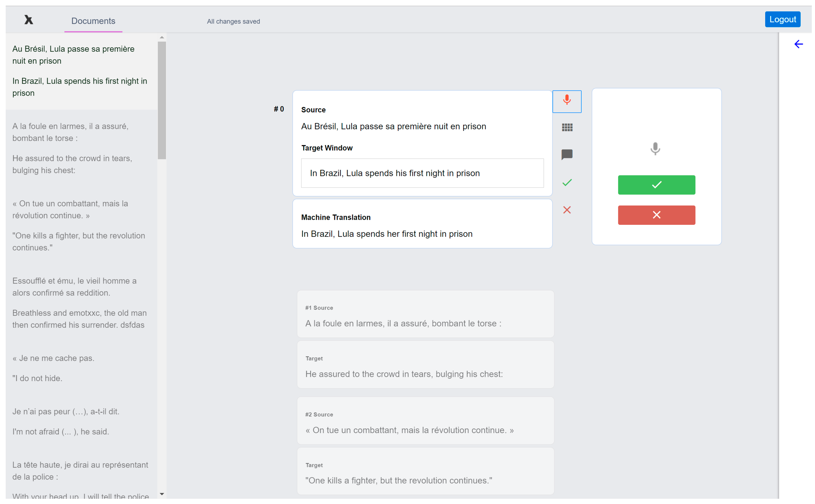Click the Logout button
This screenshot has height=504, width=815.
(782, 19)
